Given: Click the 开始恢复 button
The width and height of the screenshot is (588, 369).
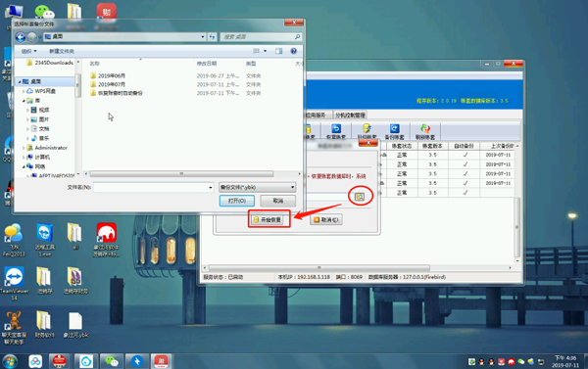Looking at the screenshot, I should point(269,219).
